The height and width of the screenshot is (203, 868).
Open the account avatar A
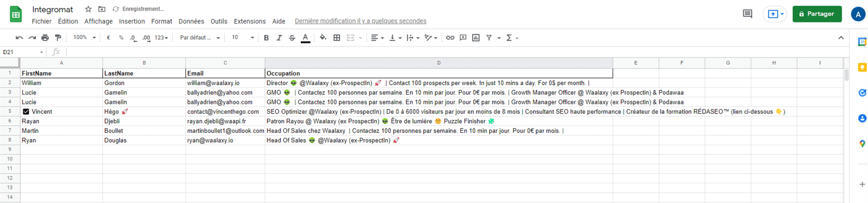click(858, 14)
